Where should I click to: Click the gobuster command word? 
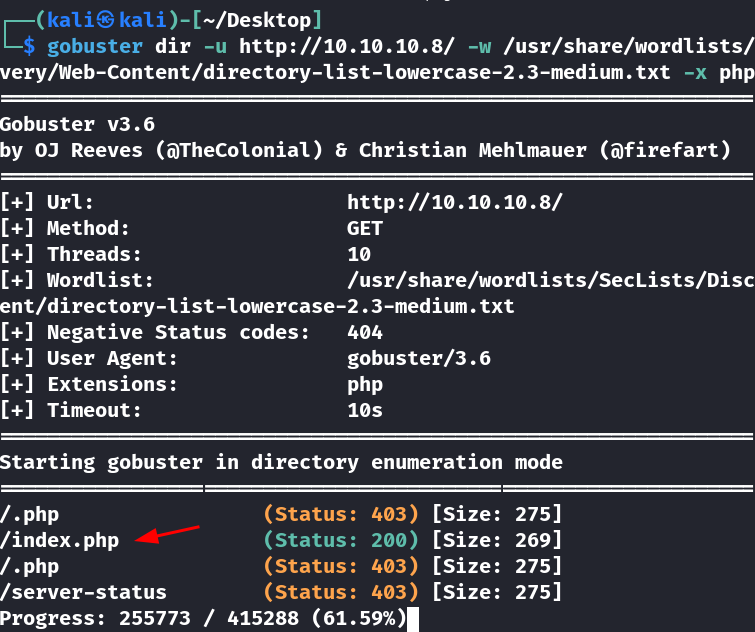[x=95, y=46]
